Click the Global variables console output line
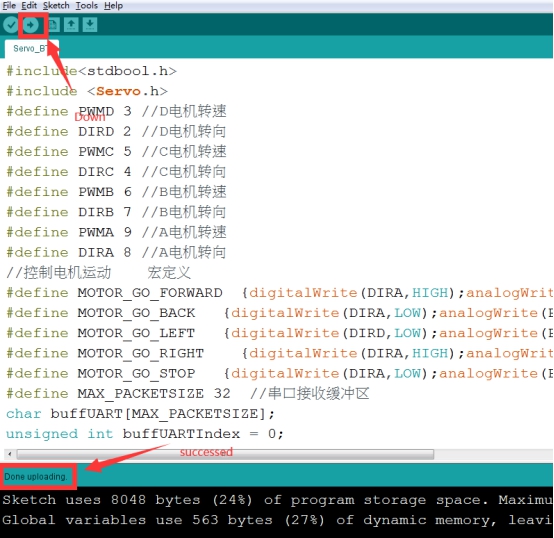Image resolution: width=554 pixels, height=538 pixels. [x=277, y=520]
